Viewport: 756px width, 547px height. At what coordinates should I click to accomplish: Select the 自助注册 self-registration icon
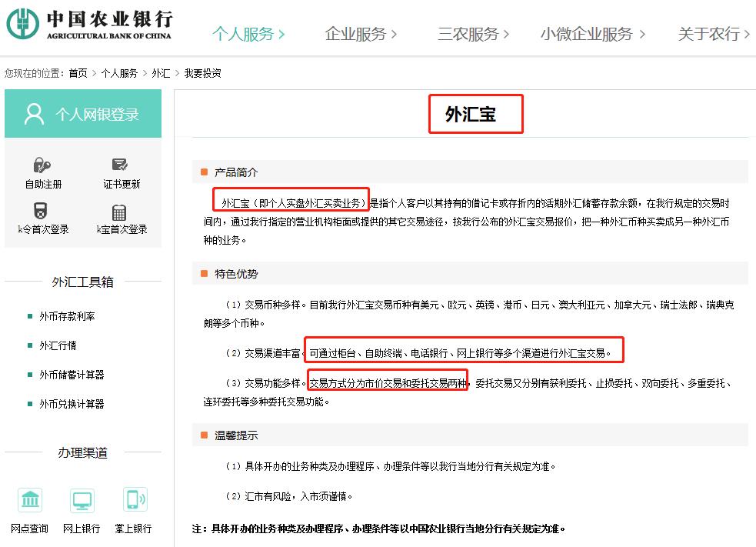pyautogui.click(x=42, y=172)
